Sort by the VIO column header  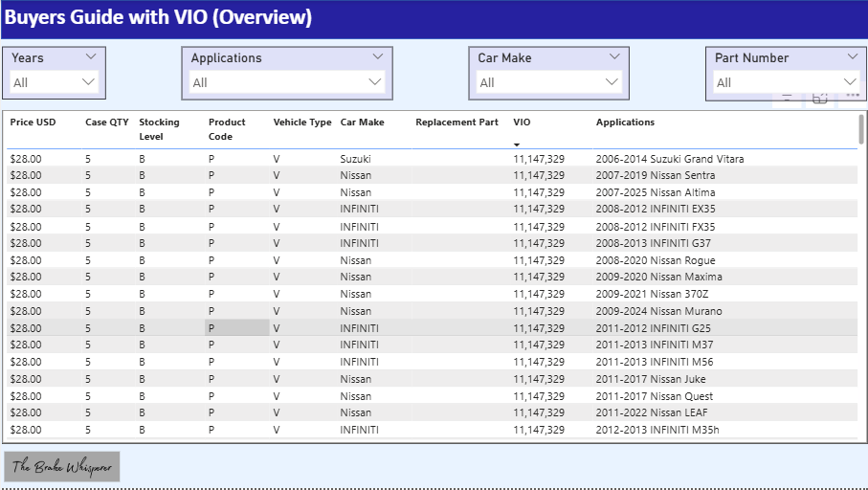click(522, 122)
